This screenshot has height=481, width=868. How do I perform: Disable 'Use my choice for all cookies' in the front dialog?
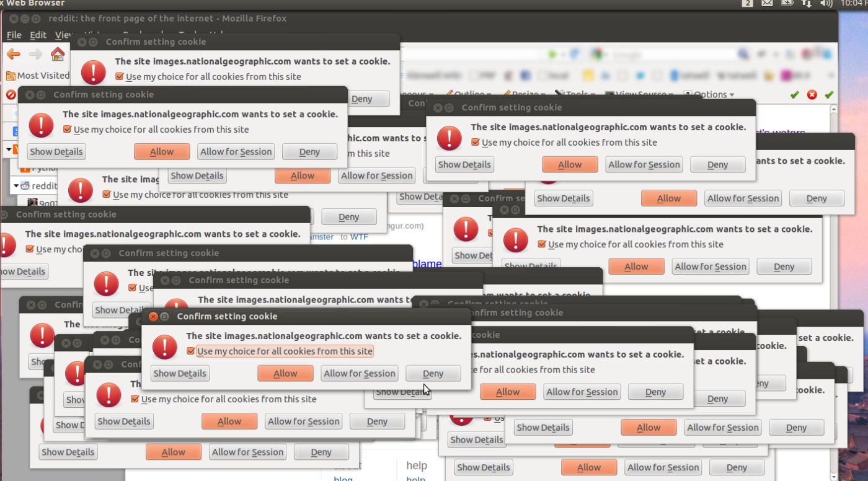point(190,351)
